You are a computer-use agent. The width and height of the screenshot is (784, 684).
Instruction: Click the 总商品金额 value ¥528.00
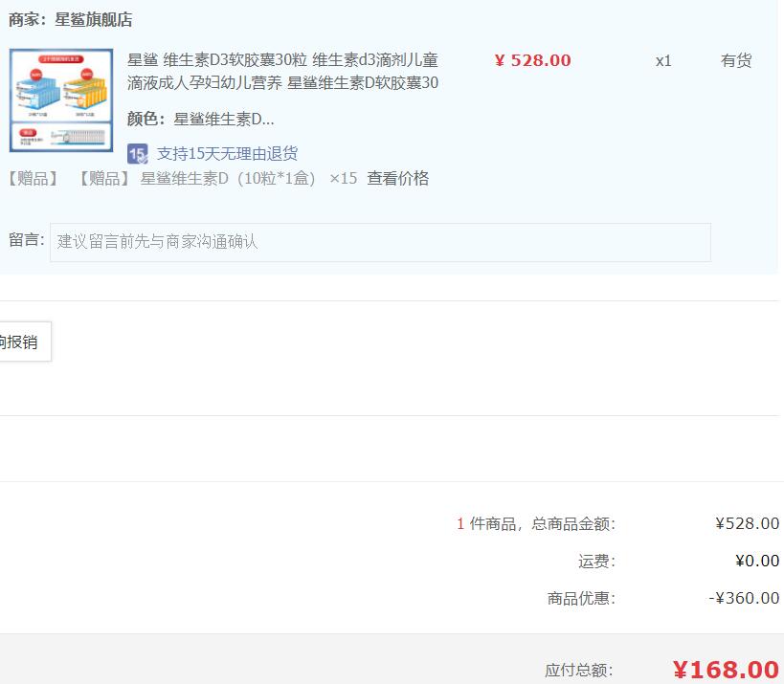[747, 523]
